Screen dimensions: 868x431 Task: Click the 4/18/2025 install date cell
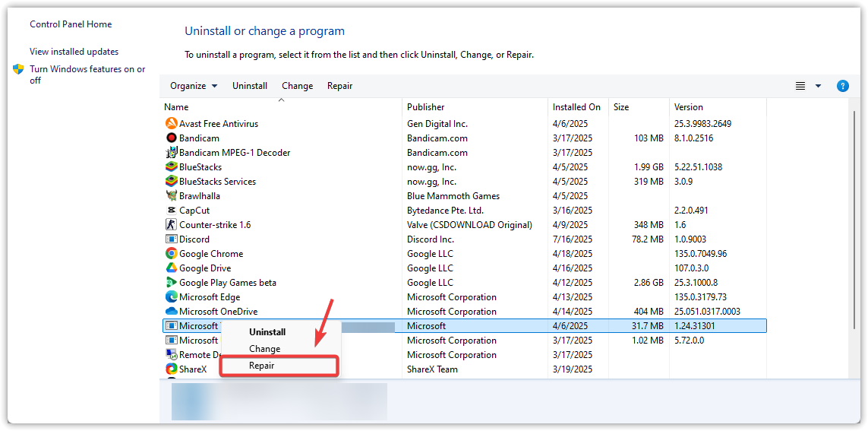coord(573,253)
